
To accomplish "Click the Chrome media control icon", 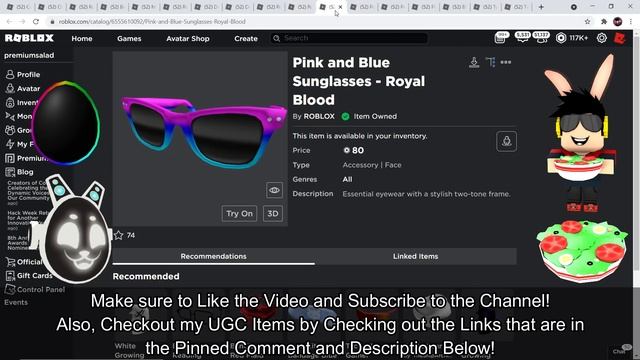I will tap(573, 7).
